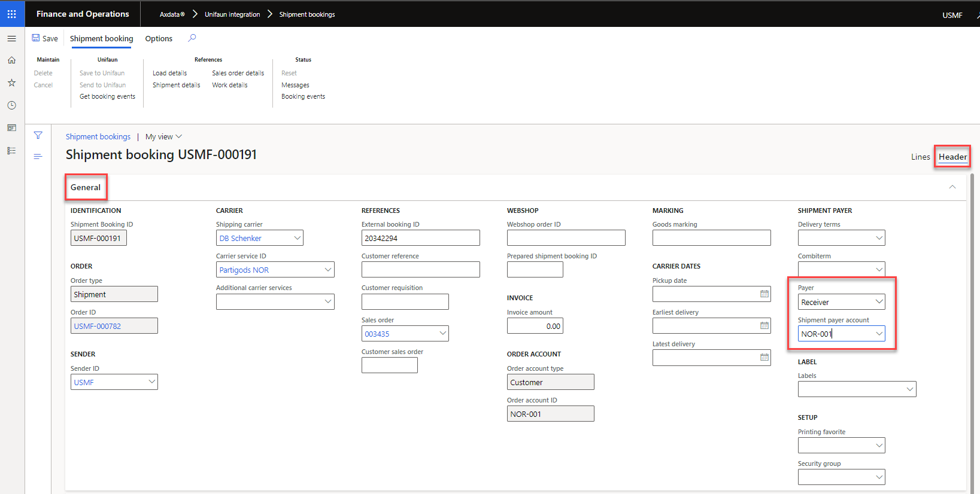Click Axdata breadcrumb item
Viewport: 980px width, 494px height.
tap(172, 14)
